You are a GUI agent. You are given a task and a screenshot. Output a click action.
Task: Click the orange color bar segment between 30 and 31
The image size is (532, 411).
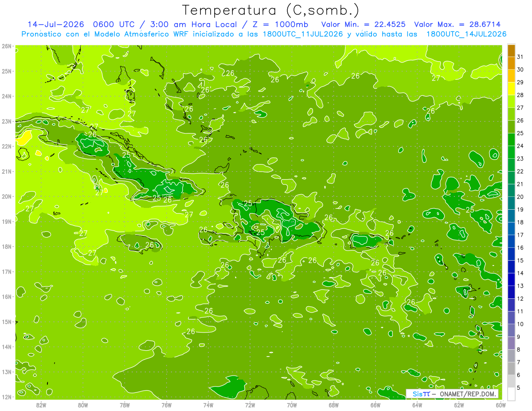click(511, 63)
